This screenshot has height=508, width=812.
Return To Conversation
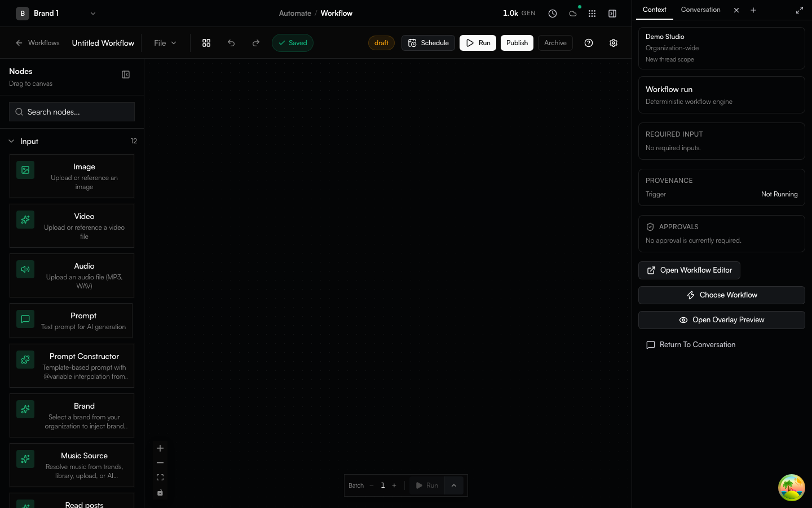click(x=691, y=345)
